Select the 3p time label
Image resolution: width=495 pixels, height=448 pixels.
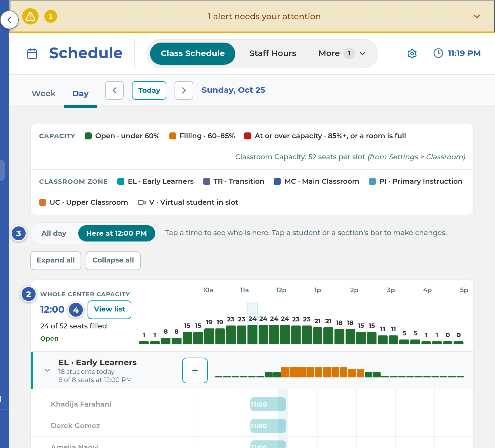[x=391, y=290]
